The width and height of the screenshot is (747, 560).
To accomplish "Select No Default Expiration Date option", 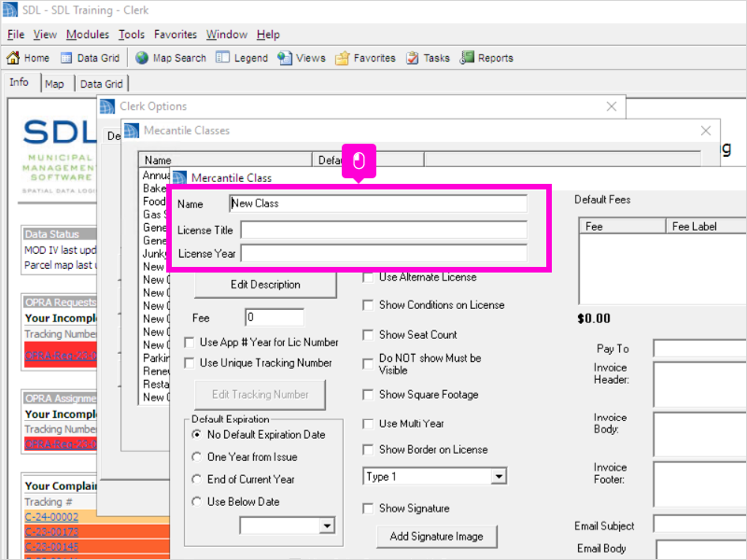I will click(196, 435).
